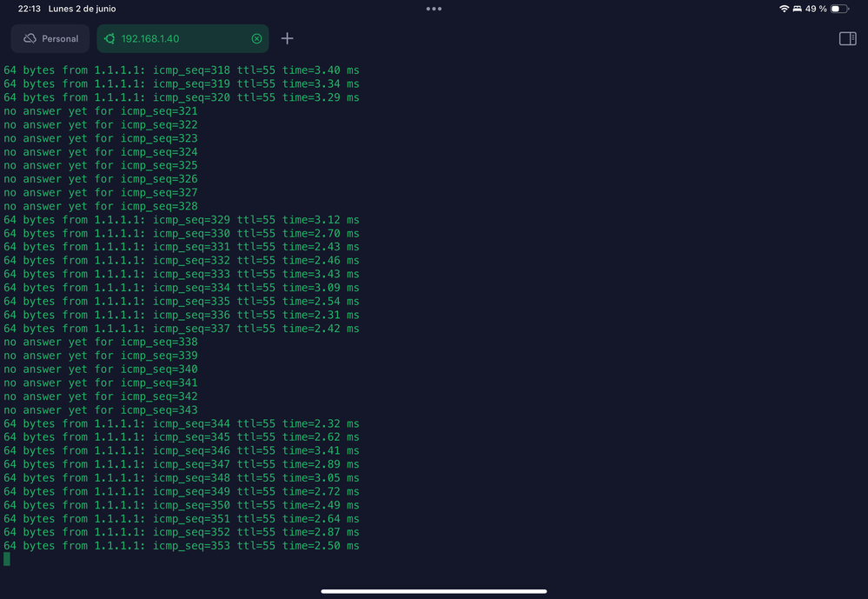Toggle the right sidebar panel icon

[x=847, y=38]
